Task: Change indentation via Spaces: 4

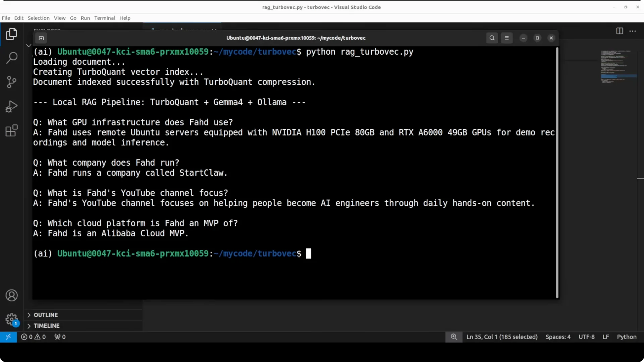Action: pos(558,337)
